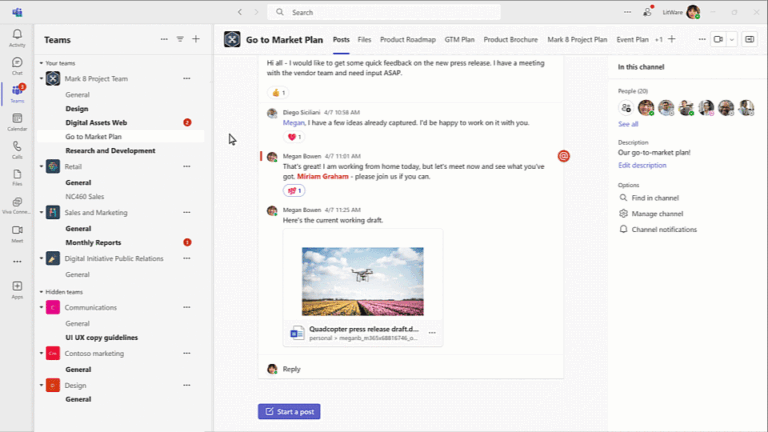Open the Calendar app
768x432 pixels.
17,121
